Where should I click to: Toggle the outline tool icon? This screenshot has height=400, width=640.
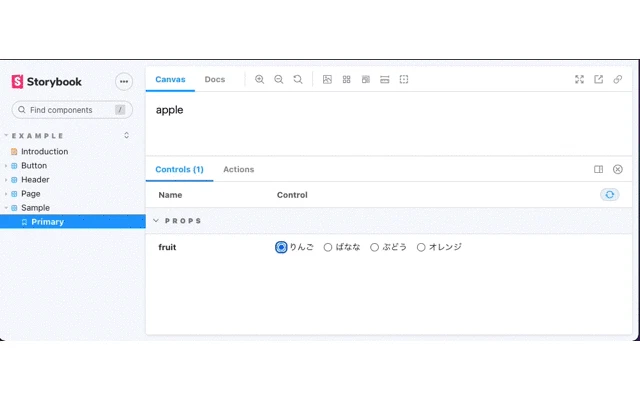pyautogui.click(x=404, y=80)
